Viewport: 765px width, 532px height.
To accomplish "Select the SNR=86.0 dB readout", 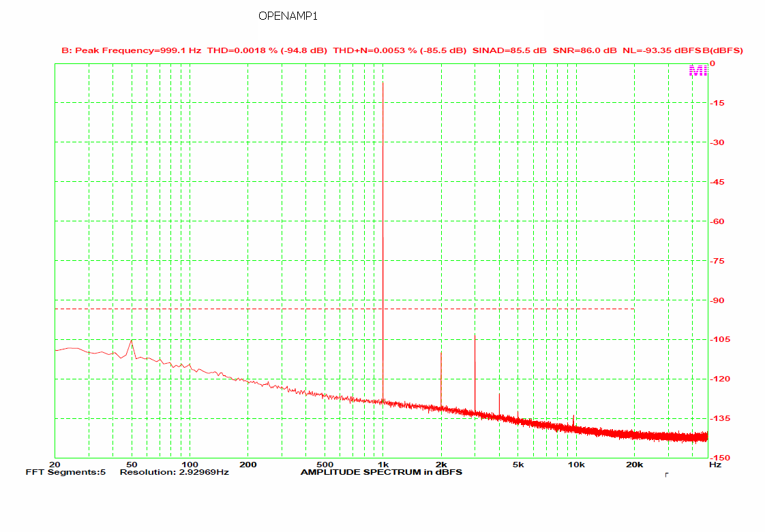I will [584, 50].
